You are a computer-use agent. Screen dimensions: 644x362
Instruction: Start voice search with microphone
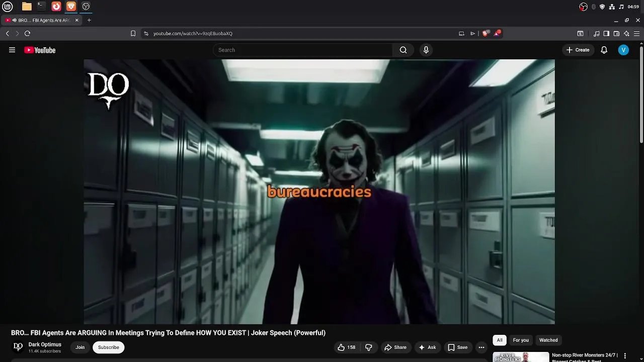pyautogui.click(x=426, y=50)
